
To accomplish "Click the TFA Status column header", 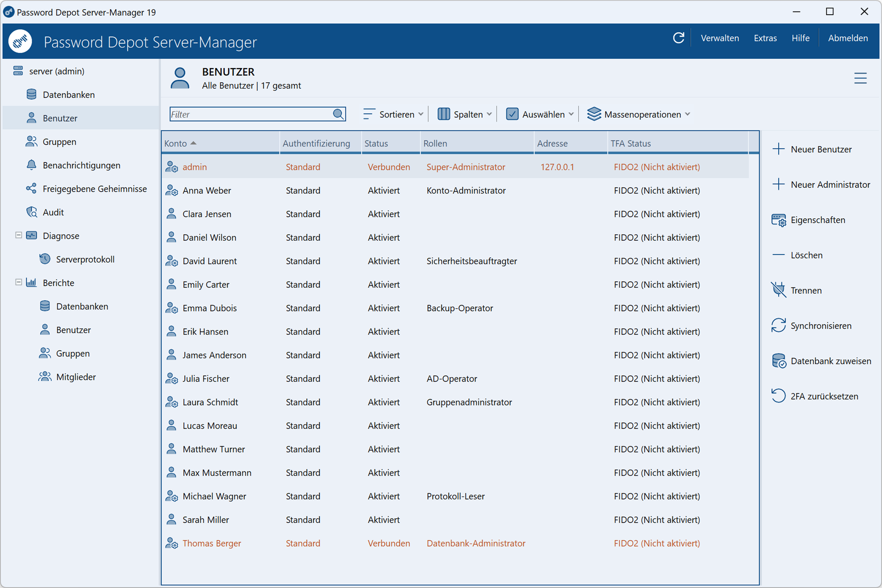I will (x=678, y=143).
